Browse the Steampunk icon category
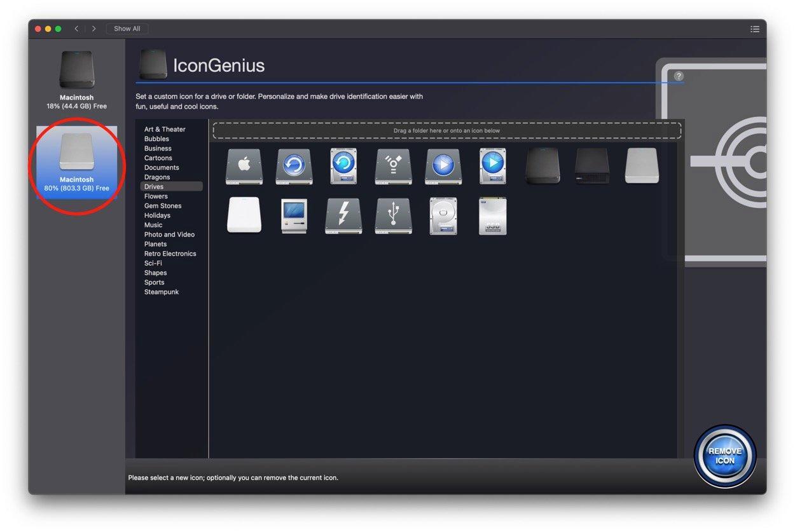The image size is (795, 532). pos(161,292)
